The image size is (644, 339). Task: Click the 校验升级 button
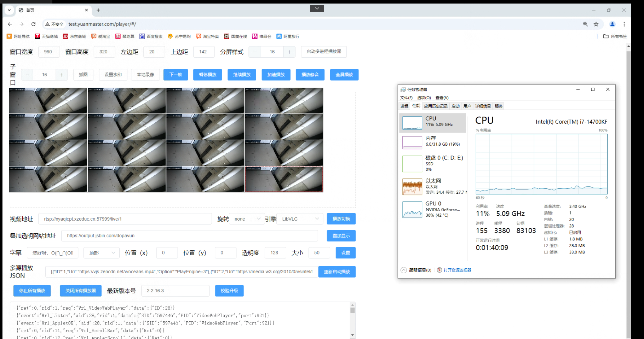coord(229,291)
